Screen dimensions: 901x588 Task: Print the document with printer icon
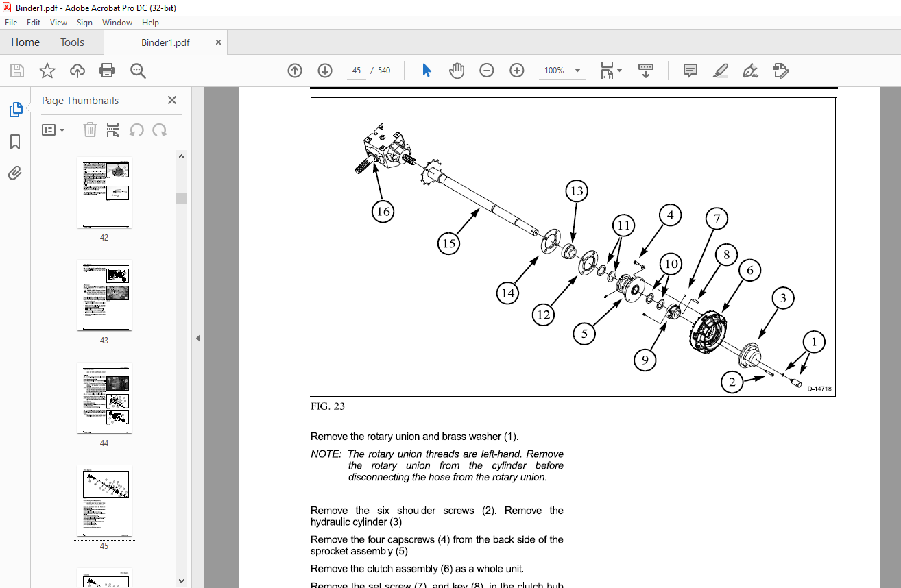coord(107,71)
